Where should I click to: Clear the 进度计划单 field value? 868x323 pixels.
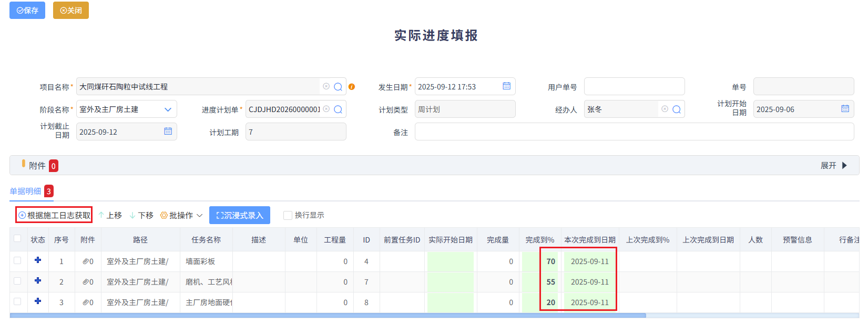tap(326, 109)
